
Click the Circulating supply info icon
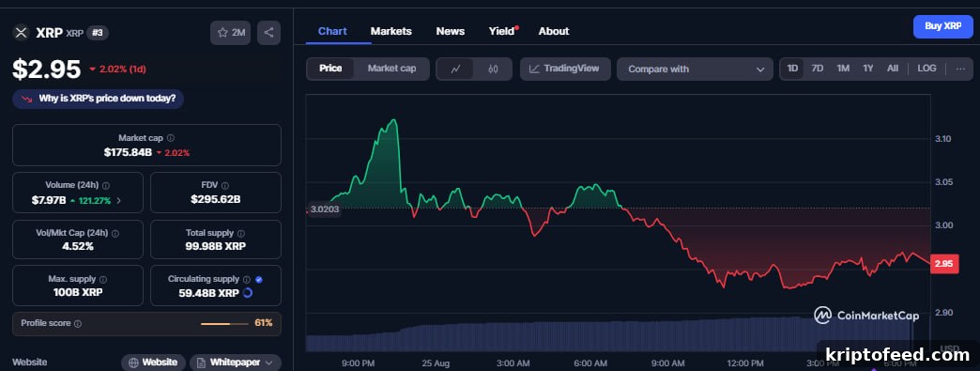pos(247,280)
